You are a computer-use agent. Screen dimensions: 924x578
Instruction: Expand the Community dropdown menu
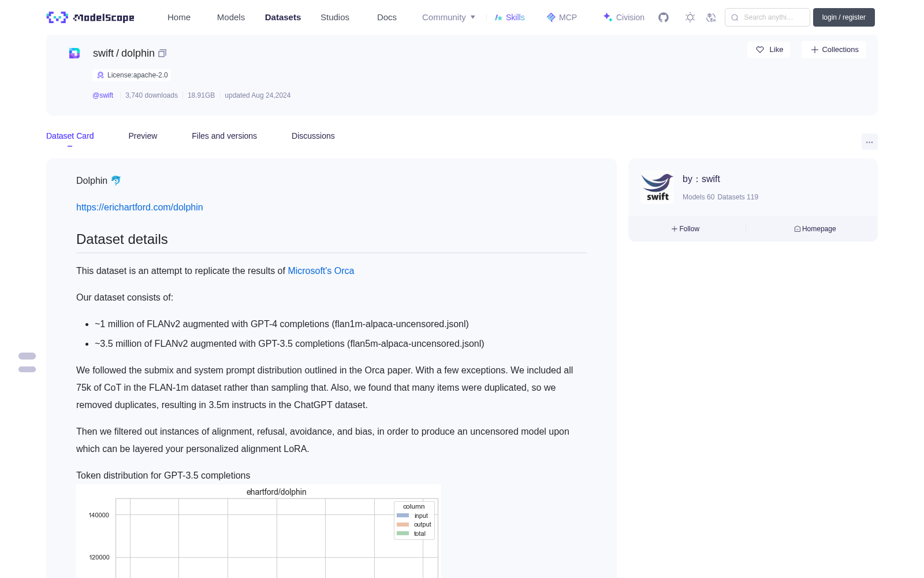coord(449,17)
